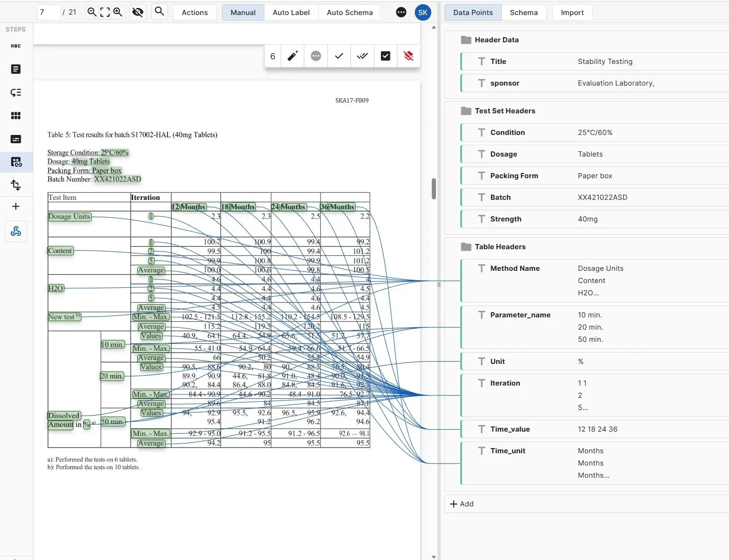
Task: Click the page number input field
Action: pyautogui.click(x=48, y=12)
